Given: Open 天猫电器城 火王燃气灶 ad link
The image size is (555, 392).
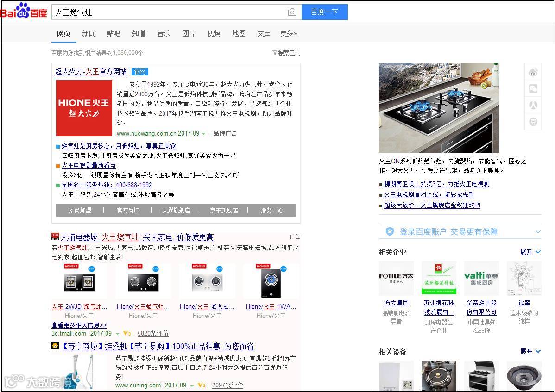Looking at the screenshot, I should coord(137,237).
